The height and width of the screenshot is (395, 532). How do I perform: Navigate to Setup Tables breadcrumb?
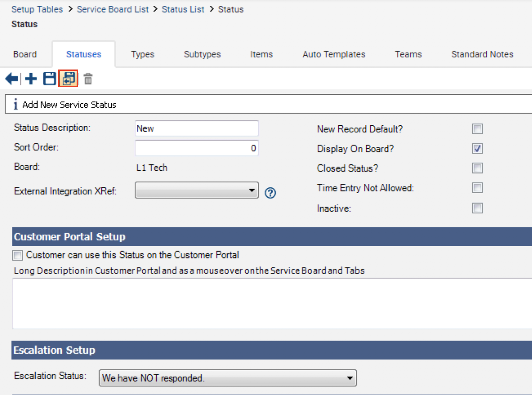coord(37,9)
